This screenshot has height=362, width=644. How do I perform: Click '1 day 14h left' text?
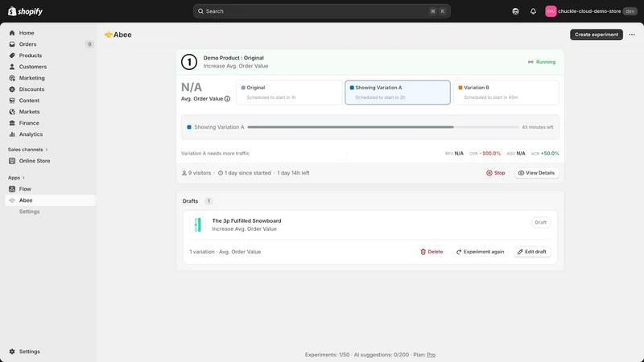tap(293, 173)
